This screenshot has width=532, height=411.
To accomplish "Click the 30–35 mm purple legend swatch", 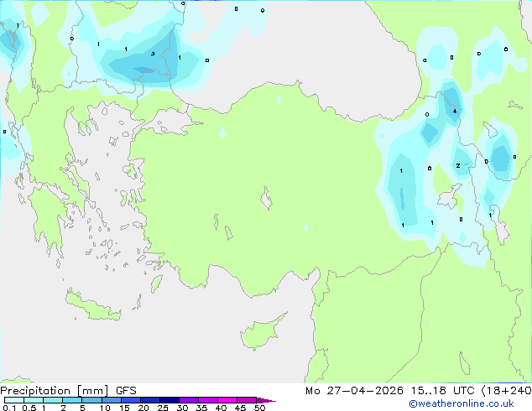I will click(189, 400).
